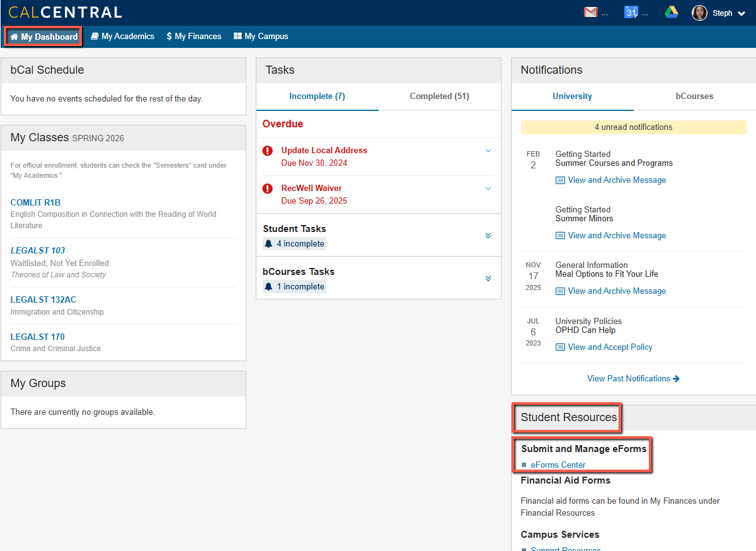The image size is (756, 551).
Task: Open the bCal calendar icon in header
Action: [631, 13]
